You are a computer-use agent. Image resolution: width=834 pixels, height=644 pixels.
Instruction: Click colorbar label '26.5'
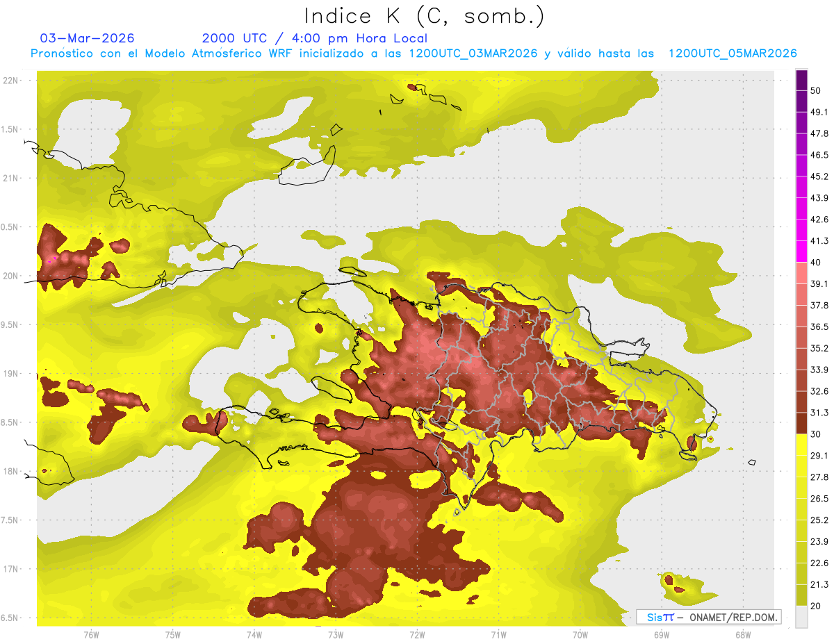(819, 499)
